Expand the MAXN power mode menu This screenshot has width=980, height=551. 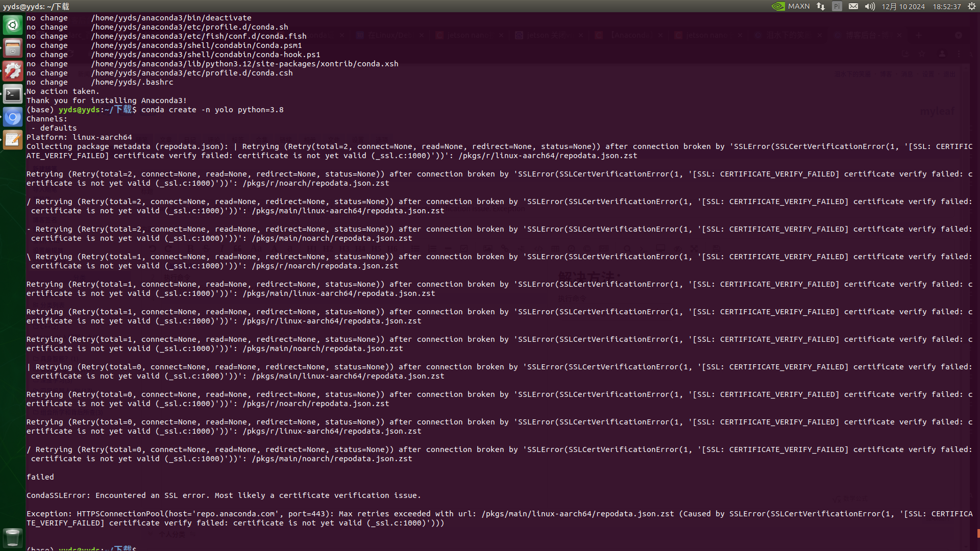(x=799, y=6)
